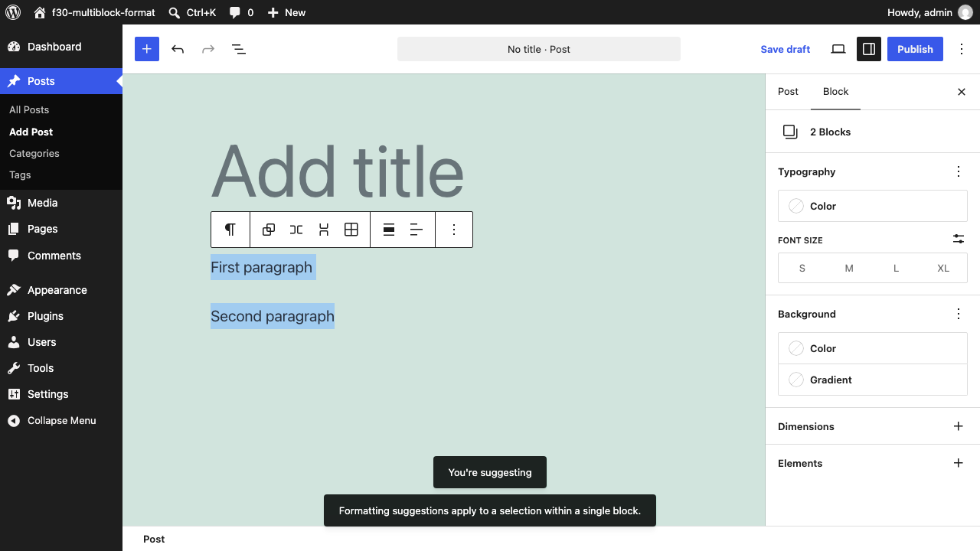Toggle custom font size control
Screen dimensions: 980x551
pyautogui.click(x=959, y=240)
